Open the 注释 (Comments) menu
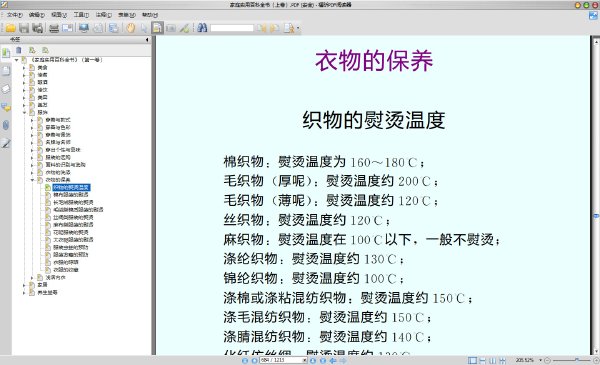This screenshot has width=600, height=365. pos(103,15)
